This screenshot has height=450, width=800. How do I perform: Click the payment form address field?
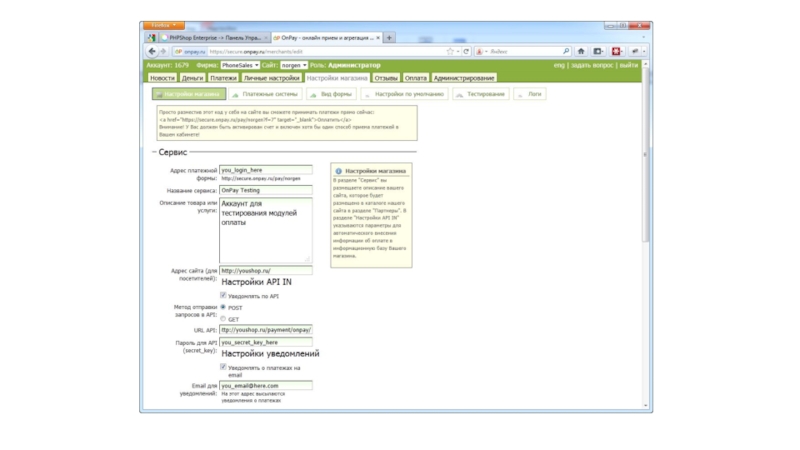coord(266,170)
